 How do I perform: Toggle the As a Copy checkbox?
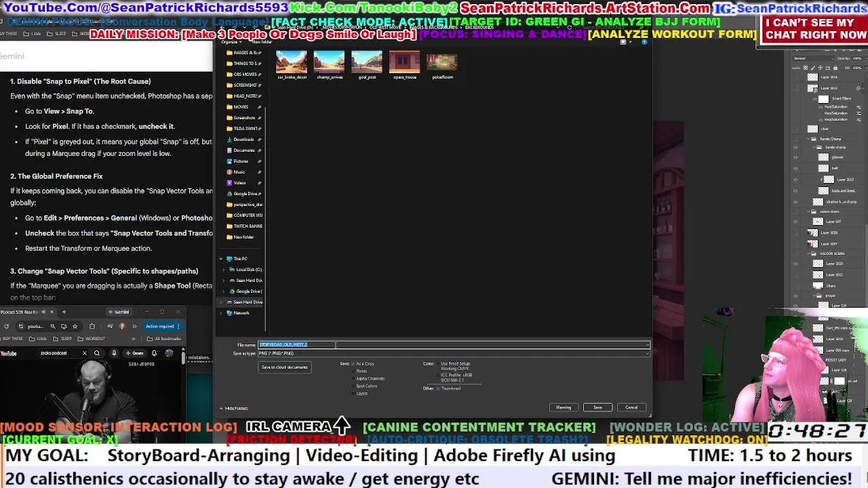pyautogui.click(x=353, y=364)
